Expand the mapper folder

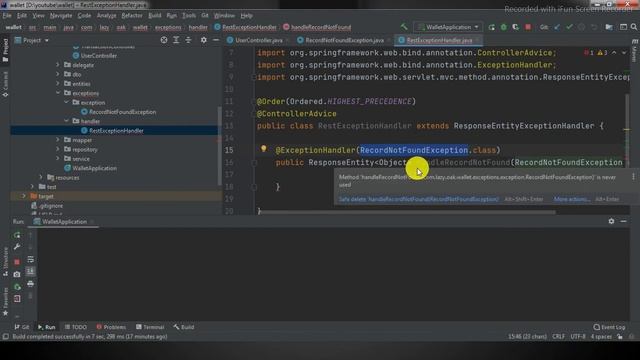pos(58,140)
